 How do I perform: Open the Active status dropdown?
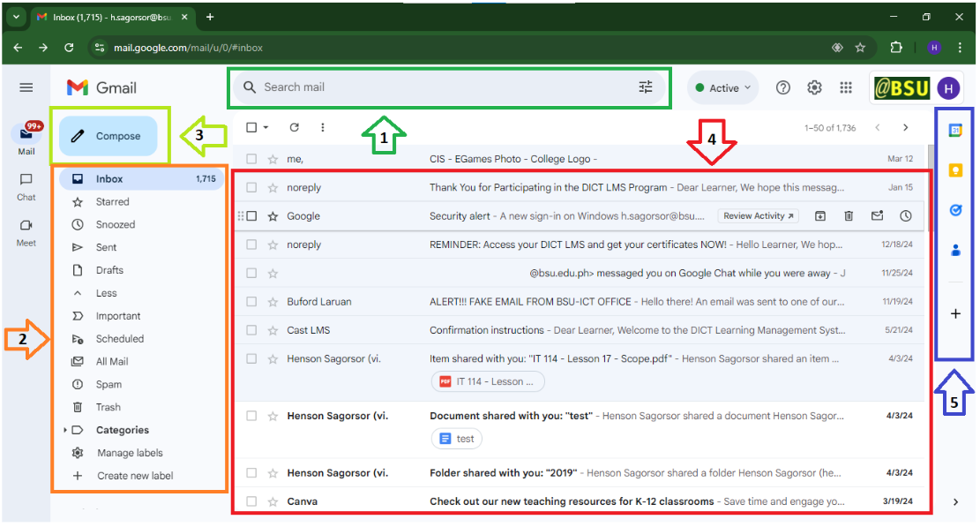(722, 87)
